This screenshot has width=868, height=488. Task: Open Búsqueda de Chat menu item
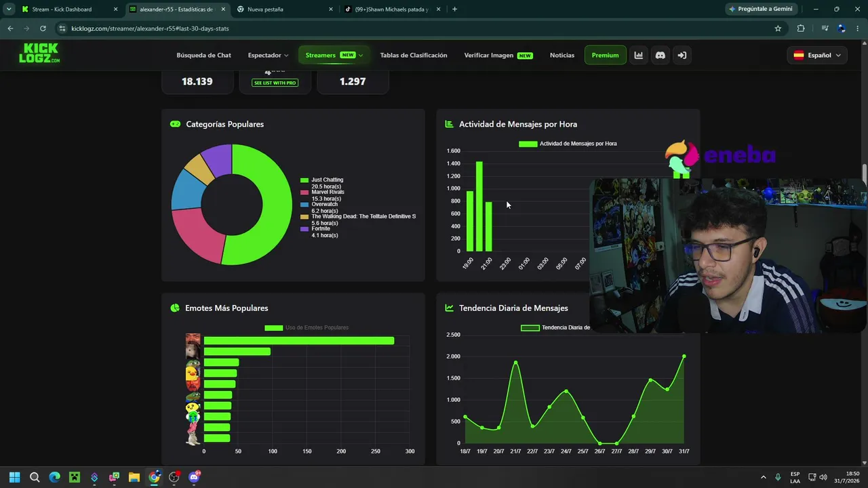pyautogui.click(x=203, y=56)
